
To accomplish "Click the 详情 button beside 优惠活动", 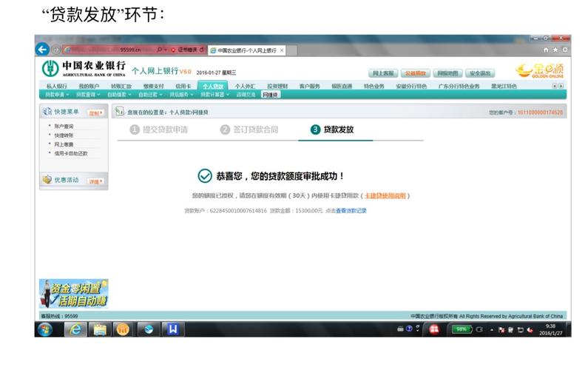I will click(95, 181).
